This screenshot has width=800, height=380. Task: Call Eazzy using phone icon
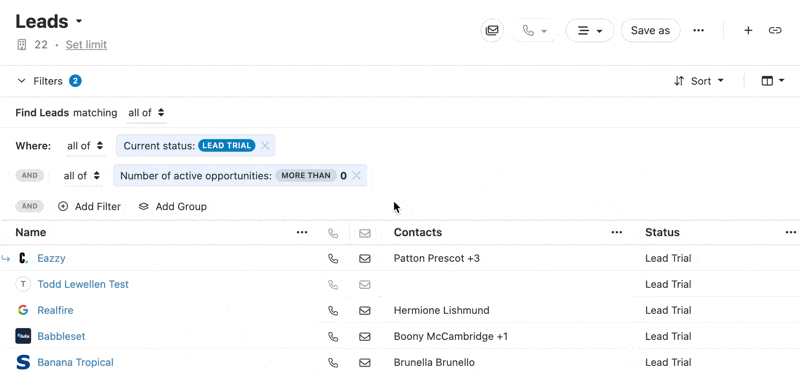point(333,259)
